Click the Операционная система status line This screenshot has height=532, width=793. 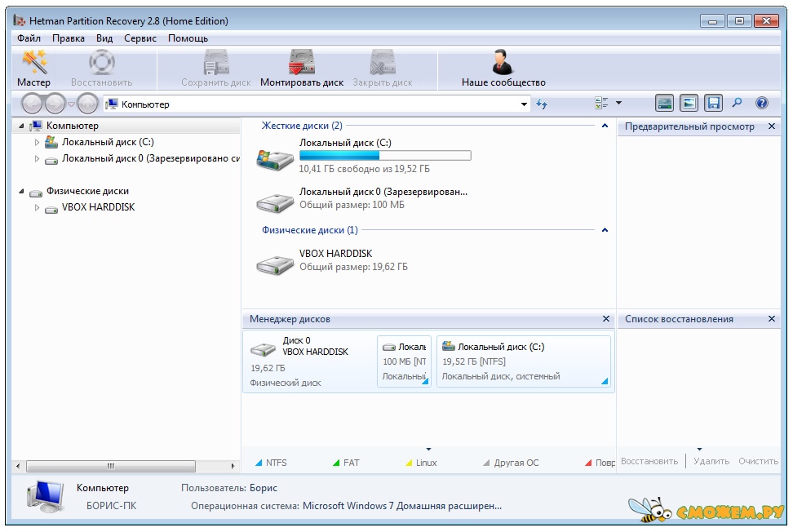[x=347, y=506]
